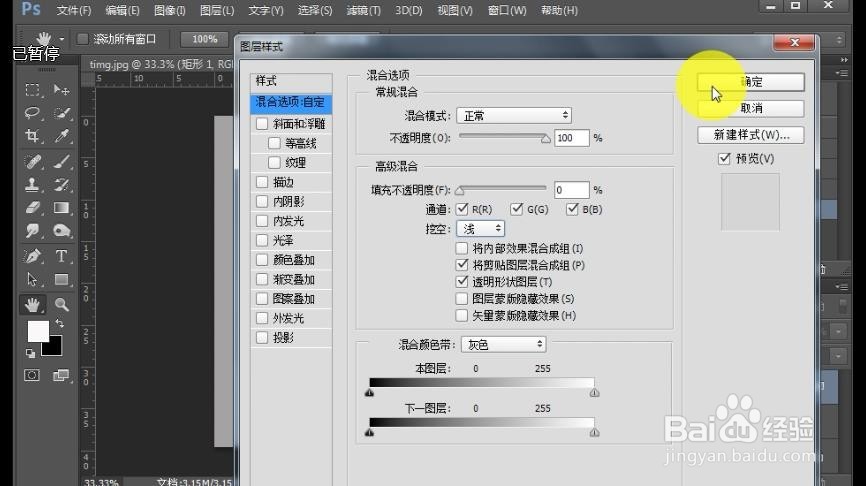Select the Zoom tool
The height and width of the screenshot is (486, 866).
pos(61,304)
